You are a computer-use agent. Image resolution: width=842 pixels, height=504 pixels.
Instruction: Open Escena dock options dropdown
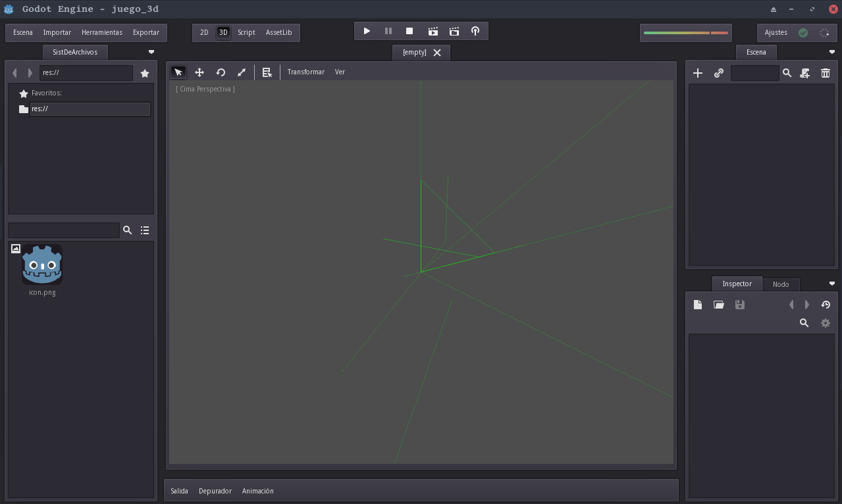(831, 52)
